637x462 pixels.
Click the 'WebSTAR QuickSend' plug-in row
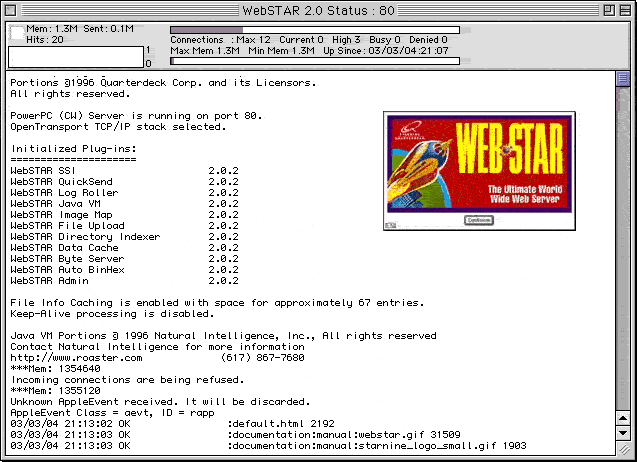pos(124,182)
